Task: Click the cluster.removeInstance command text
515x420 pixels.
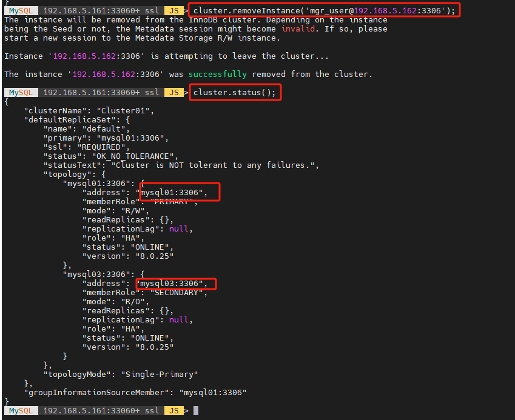Action: pyautogui.click(x=324, y=10)
